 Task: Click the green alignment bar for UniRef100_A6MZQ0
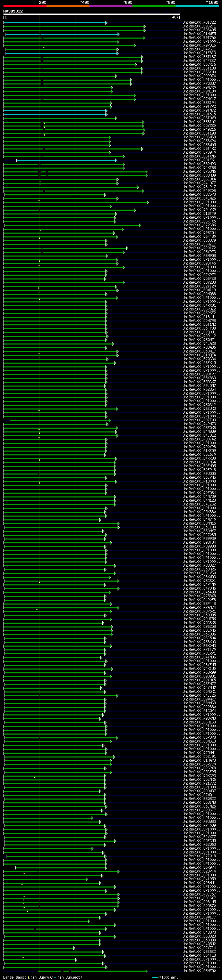click(93, 971)
